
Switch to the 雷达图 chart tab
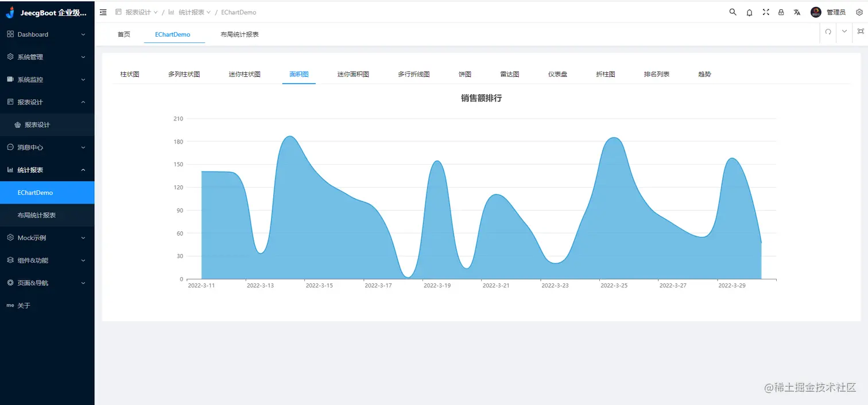(510, 74)
